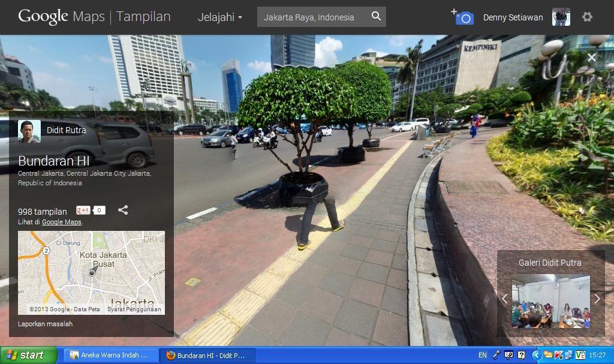Viewport: 614px width, 364px height.
Task: Show next photo in Galeri Didit Putra
Action: [x=597, y=299]
